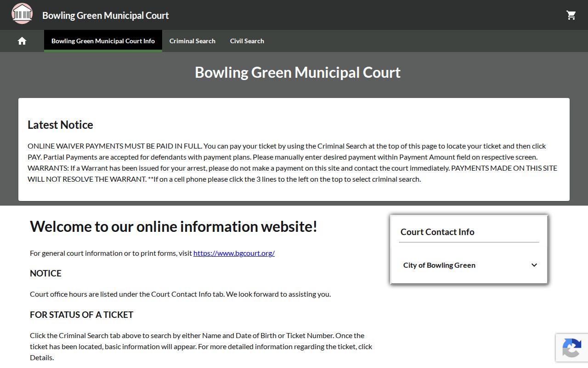Screen dimensions: 588x368
Task: Click the Latest Notice heading
Action: (60, 125)
